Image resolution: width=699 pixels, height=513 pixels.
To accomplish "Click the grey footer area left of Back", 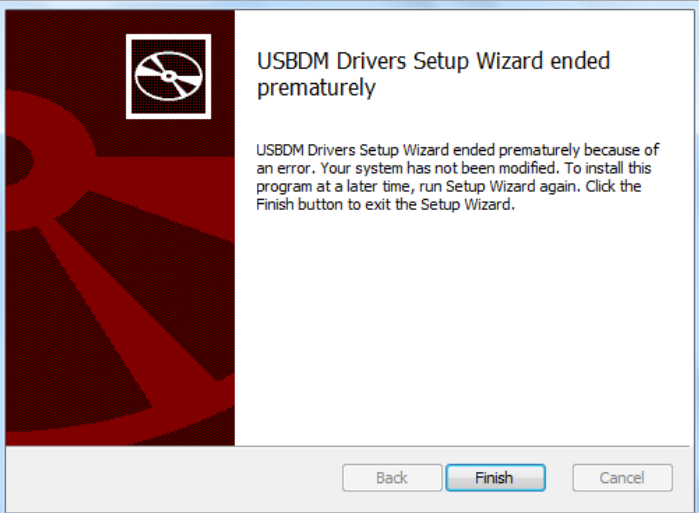I will (174, 478).
